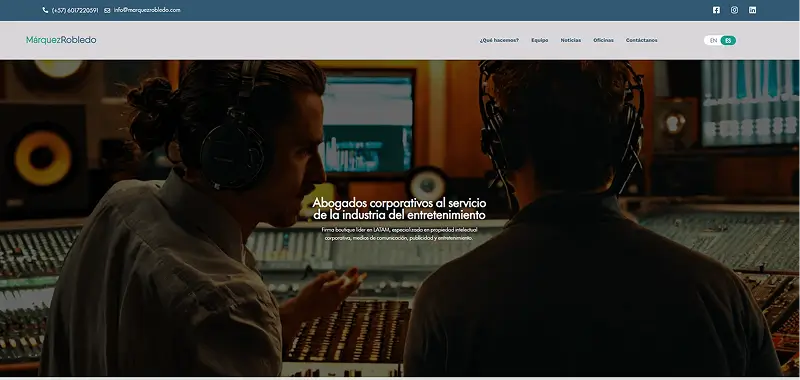Screen dimensions: 800x380
Task: Click the 'Abogados corporativos' hero heading
Action: click(399, 209)
